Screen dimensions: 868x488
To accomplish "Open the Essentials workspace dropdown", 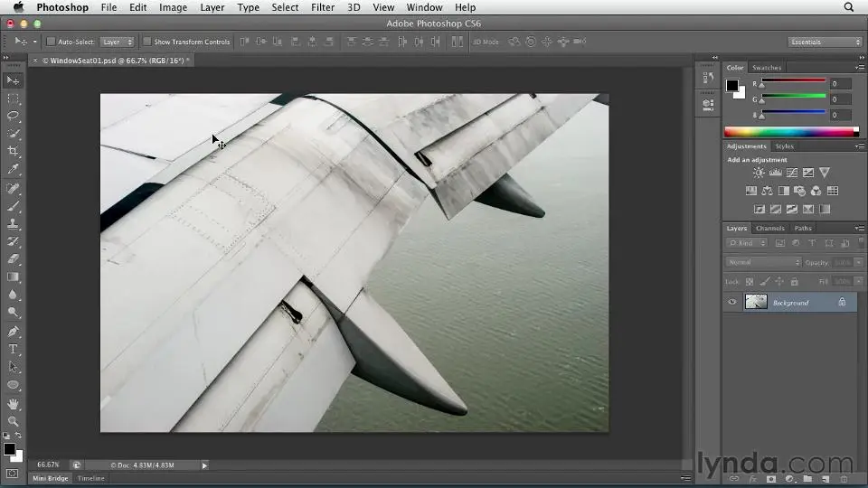I will pyautogui.click(x=825, y=42).
